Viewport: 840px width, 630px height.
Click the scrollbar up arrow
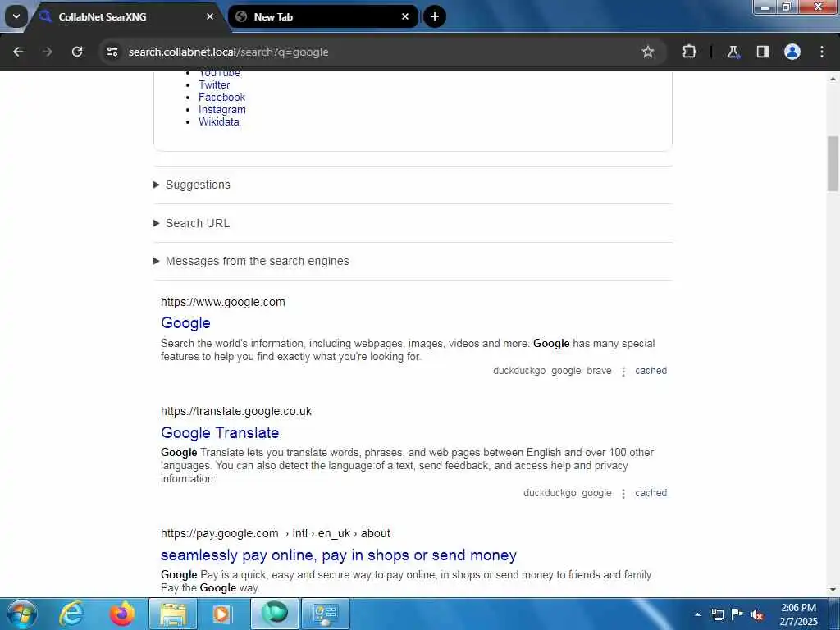[833, 79]
